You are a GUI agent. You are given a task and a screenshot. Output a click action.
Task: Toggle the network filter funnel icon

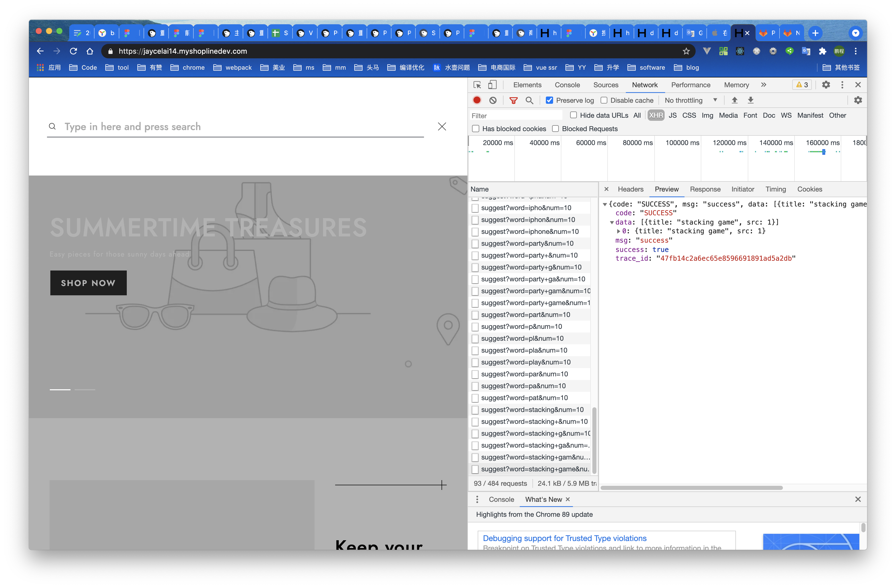point(513,100)
